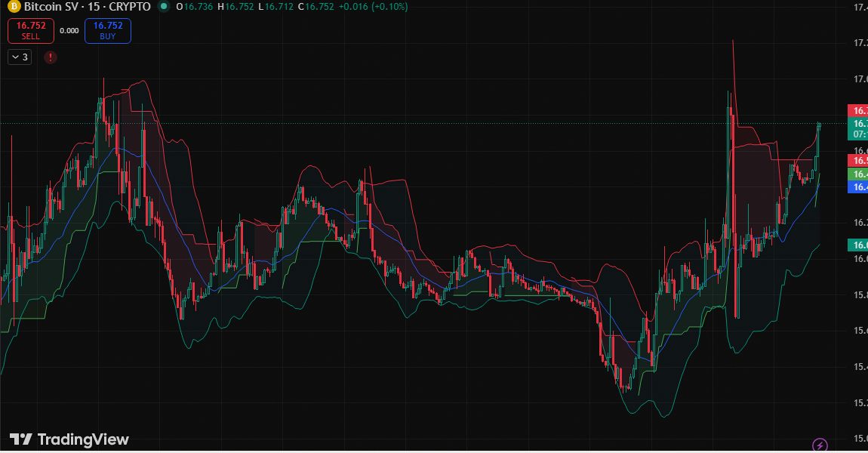
Task: Click the high value H16.752
Action: (x=235, y=7)
